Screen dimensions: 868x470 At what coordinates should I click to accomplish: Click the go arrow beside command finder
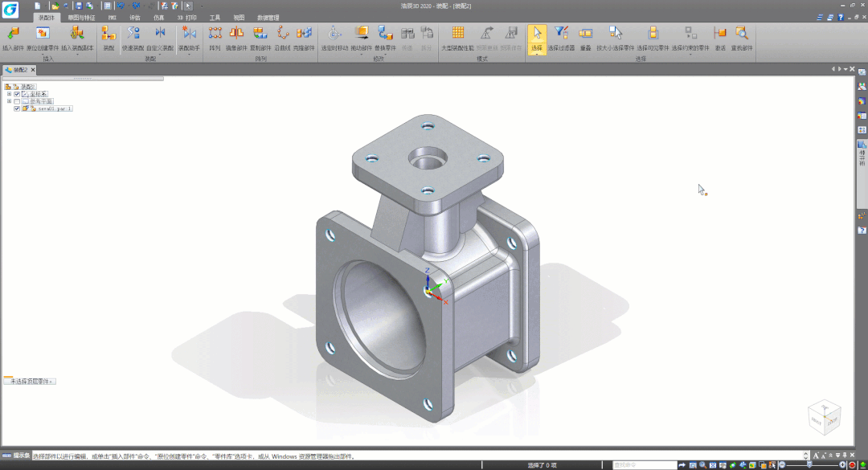pos(682,465)
